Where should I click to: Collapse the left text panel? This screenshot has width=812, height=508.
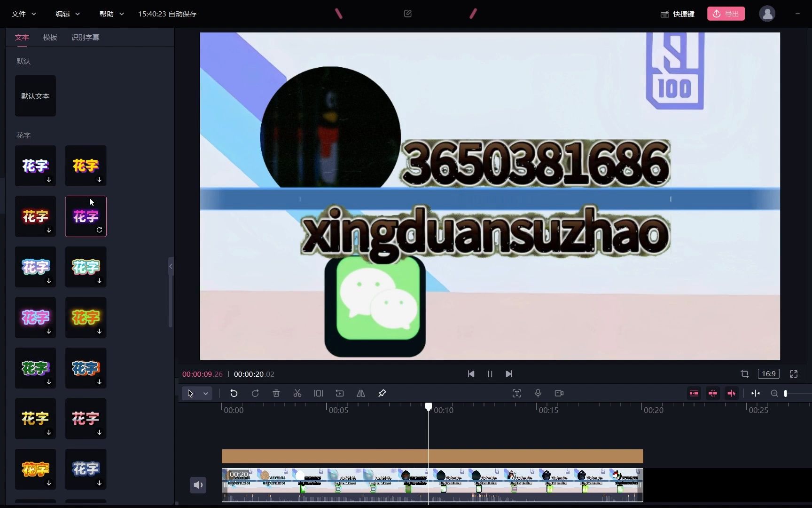tap(171, 266)
